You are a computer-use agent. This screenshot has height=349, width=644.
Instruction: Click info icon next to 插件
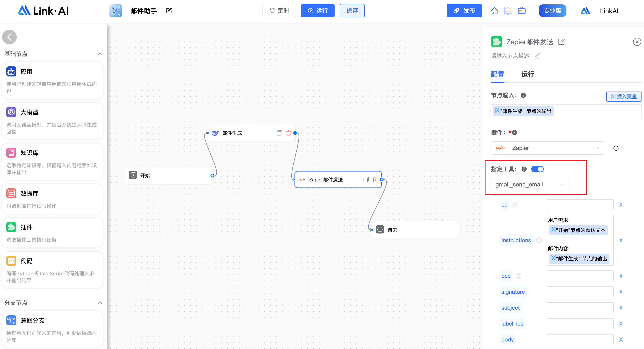[x=514, y=133]
